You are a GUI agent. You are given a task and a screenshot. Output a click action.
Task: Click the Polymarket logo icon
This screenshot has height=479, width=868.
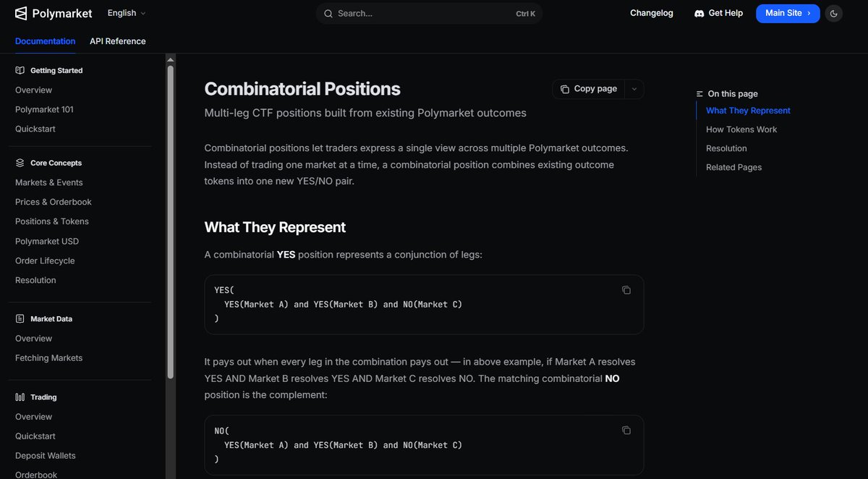point(21,13)
